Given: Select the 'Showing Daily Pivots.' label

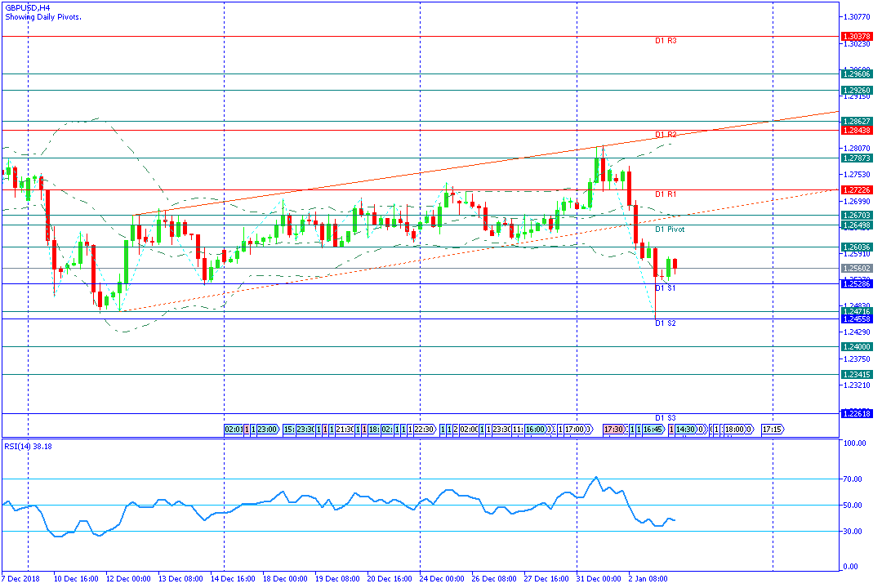Looking at the screenshot, I should [43, 17].
